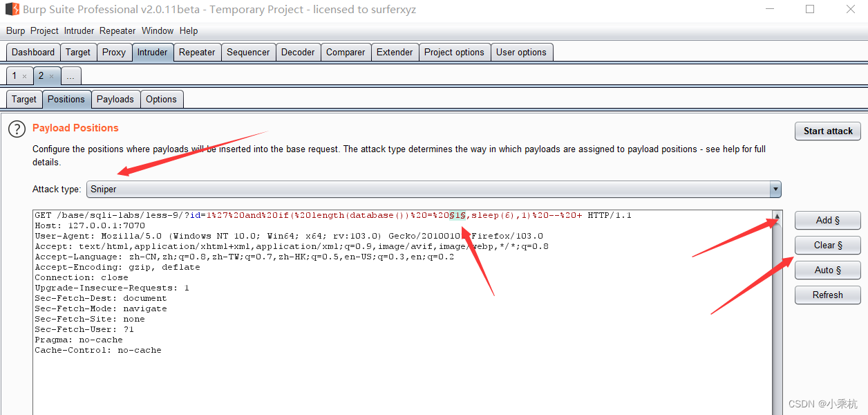The height and width of the screenshot is (415, 868).
Task: Open the Comparer tab
Action: click(x=346, y=52)
